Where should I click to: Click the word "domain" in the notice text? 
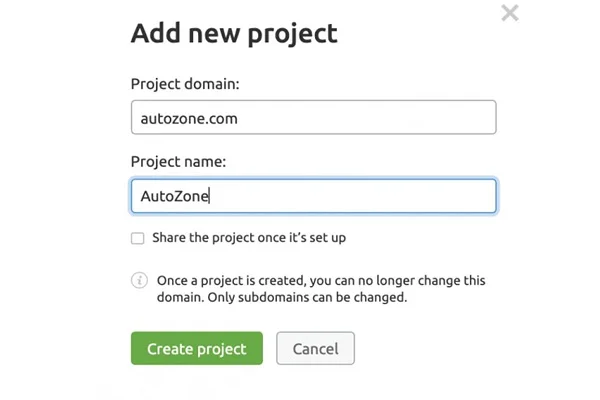point(177,298)
